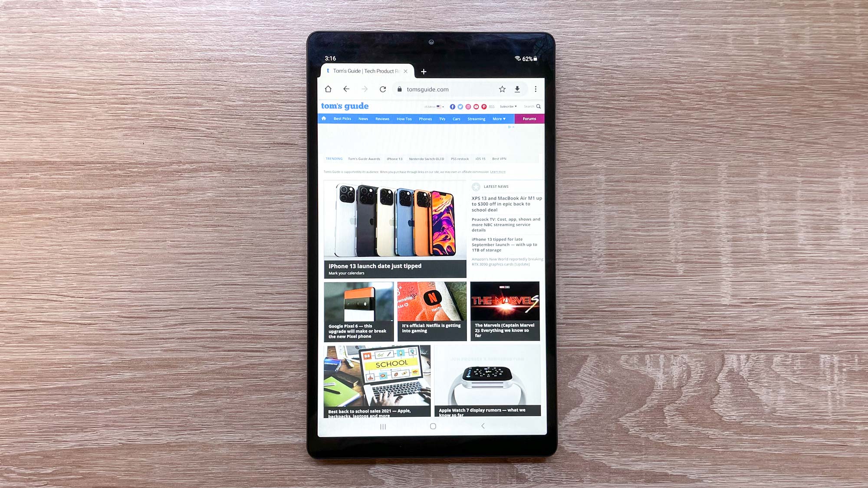Screen dimensions: 868x488
Task: Click the download icon in address bar
Action: 517,89
